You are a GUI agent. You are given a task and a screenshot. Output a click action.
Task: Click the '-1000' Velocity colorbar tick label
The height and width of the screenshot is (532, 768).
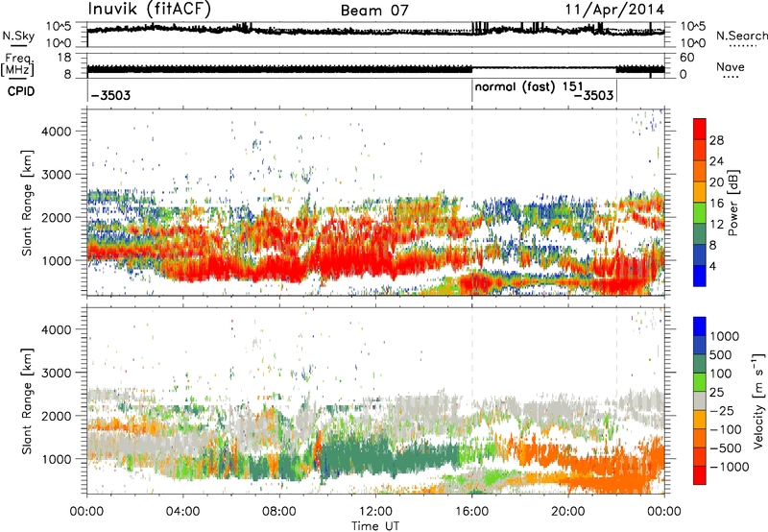click(730, 467)
